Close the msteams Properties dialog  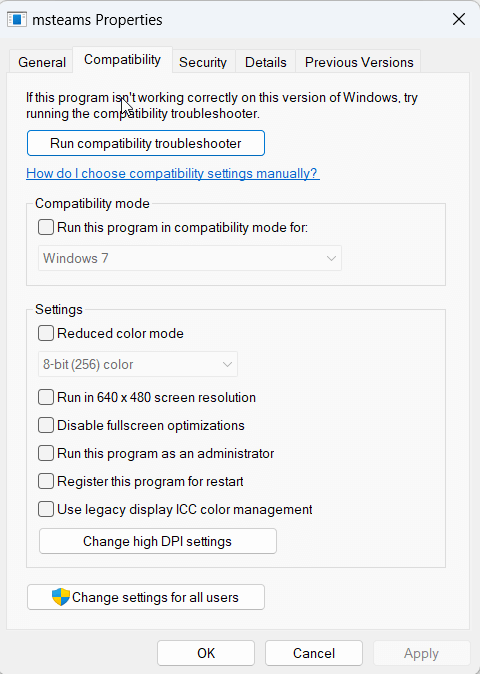coord(459,19)
